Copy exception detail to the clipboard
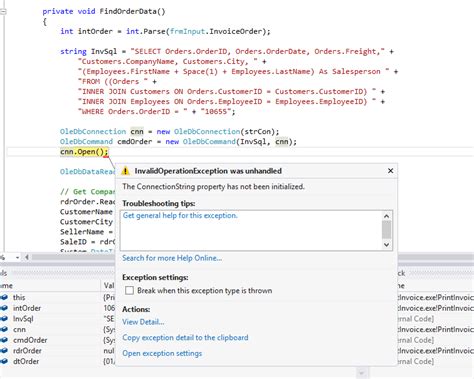This screenshot has width=474, height=379. [185, 338]
